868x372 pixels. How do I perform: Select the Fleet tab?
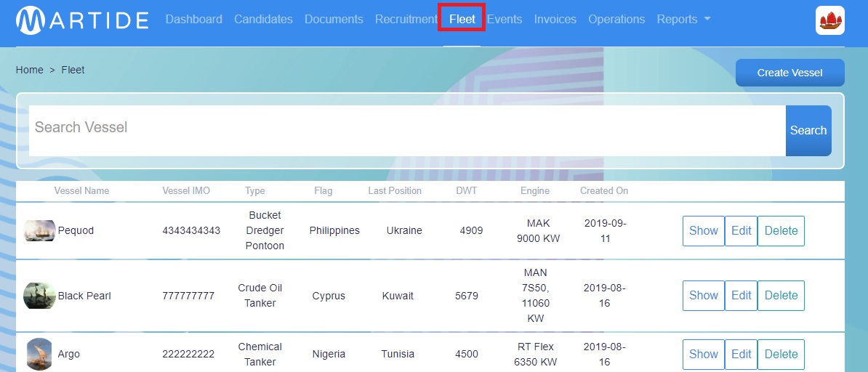tap(462, 20)
